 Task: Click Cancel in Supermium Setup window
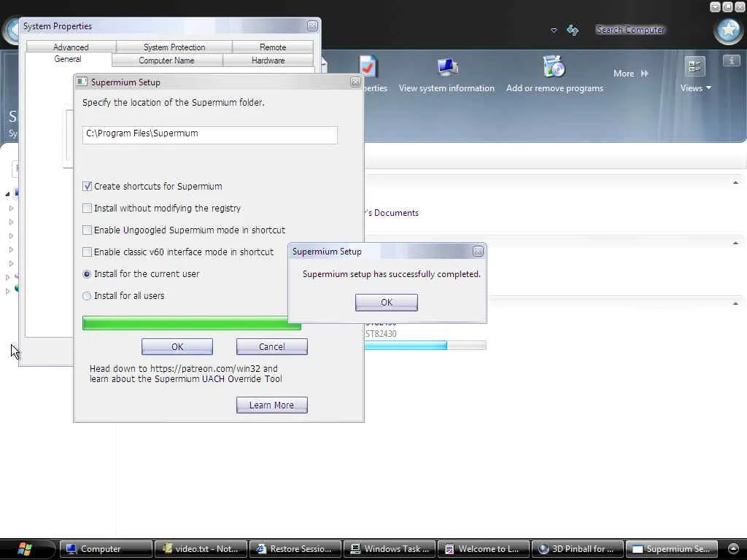272,346
